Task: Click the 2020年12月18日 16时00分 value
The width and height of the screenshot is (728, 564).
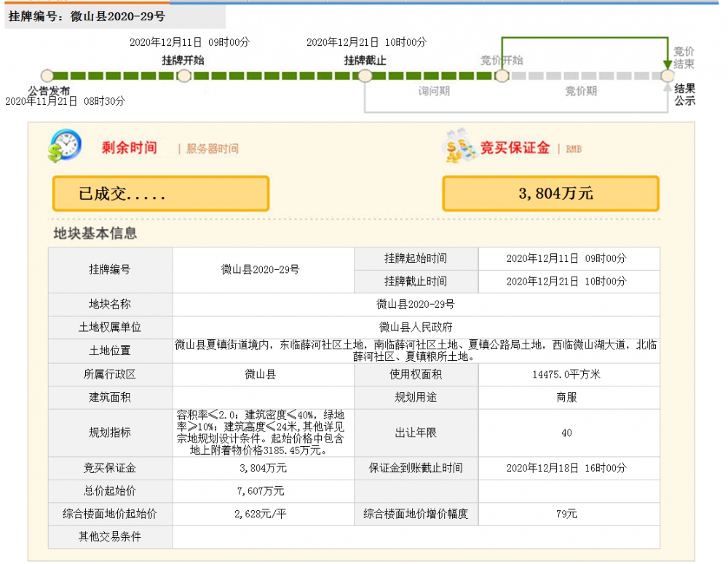Action: (x=566, y=469)
